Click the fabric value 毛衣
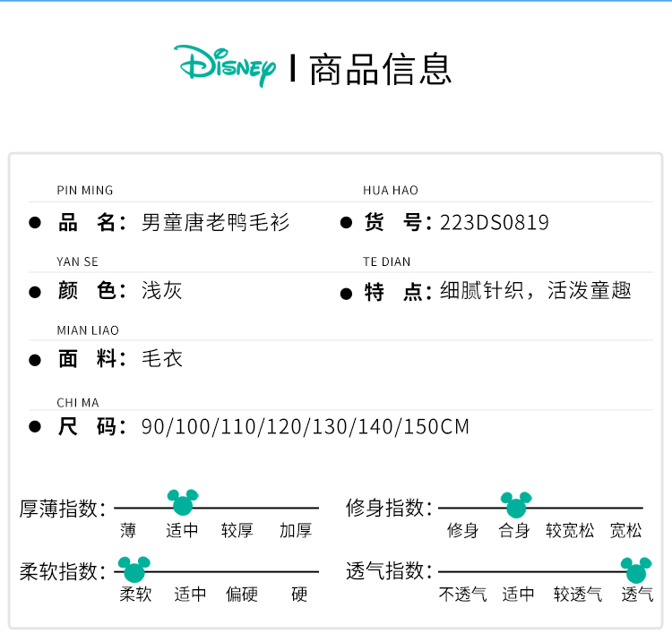Image resolution: width=672 pixels, height=642 pixels. [162, 358]
